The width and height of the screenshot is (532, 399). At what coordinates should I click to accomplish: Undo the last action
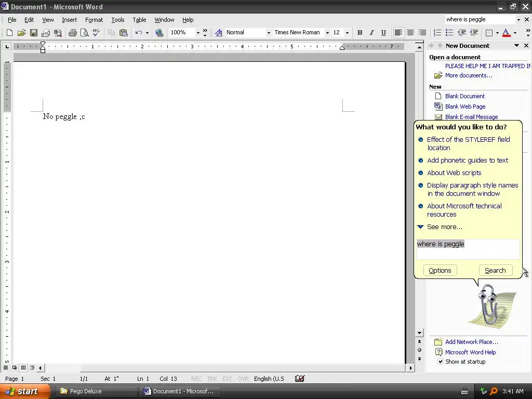pyautogui.click(x=138, y=33)
